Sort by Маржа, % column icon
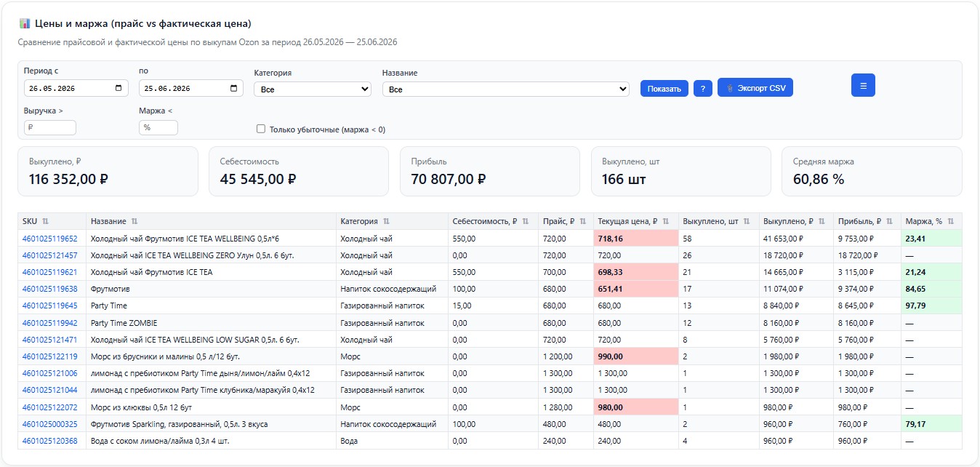Image resolution: width=980 pixels, height=467 pixels. point(950,221)
